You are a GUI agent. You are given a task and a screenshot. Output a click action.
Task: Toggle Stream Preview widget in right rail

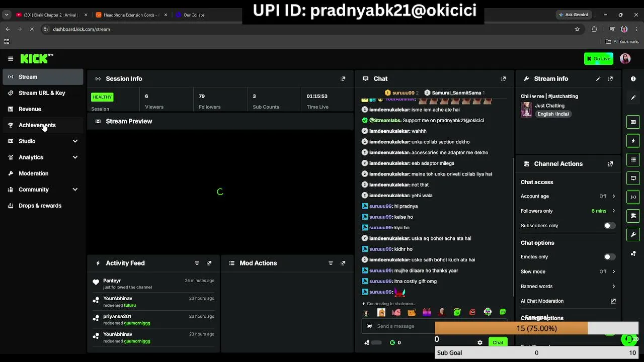click(x=633, y=122)
